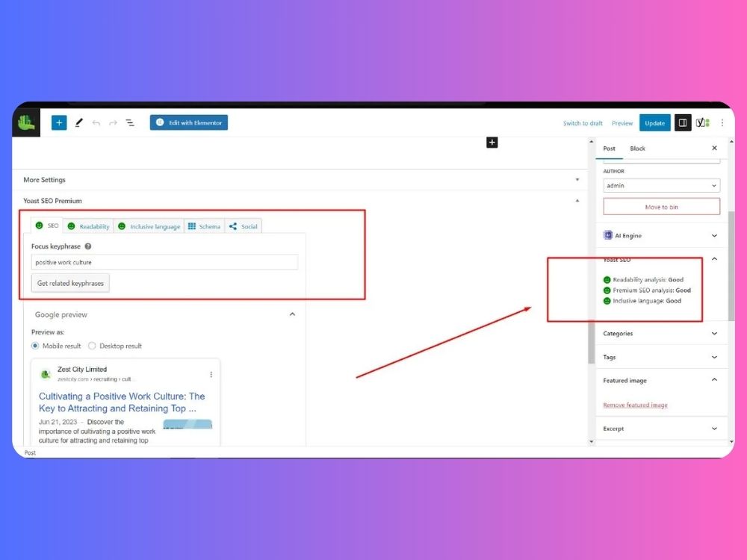The width and height of the screenshot is (747, 560).
Task: Click the Update button
Action: coord(654,123)
